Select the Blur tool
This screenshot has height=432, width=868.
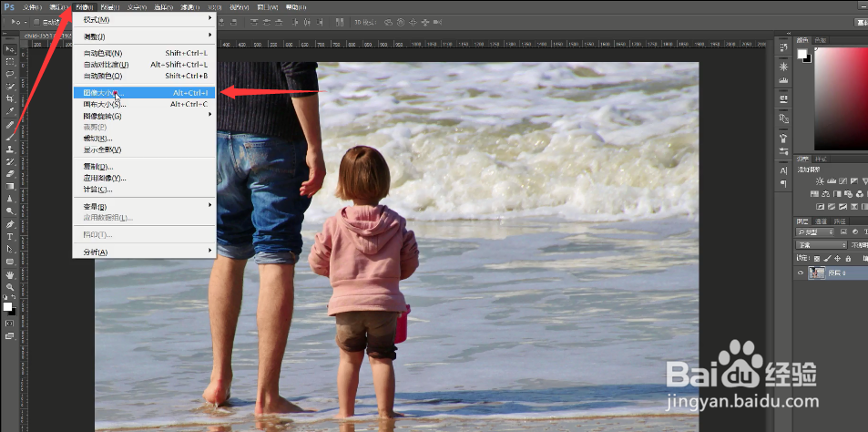[x=10, y=199]
